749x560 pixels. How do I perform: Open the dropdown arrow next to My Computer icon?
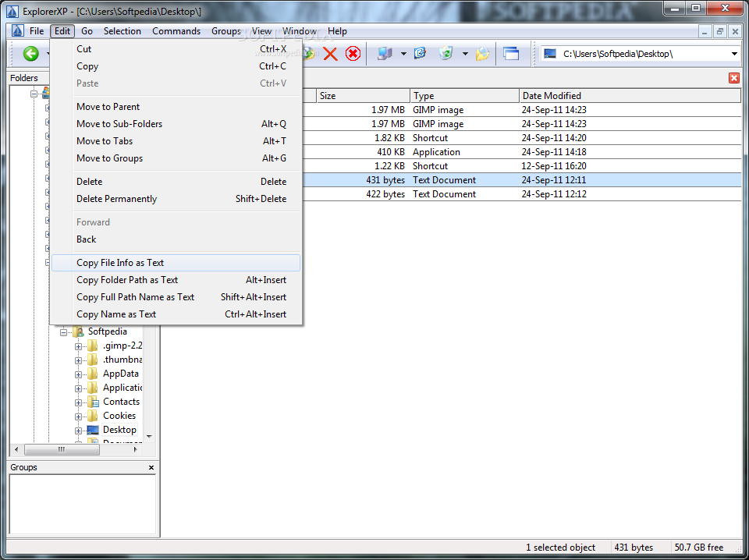pos(403,54)
